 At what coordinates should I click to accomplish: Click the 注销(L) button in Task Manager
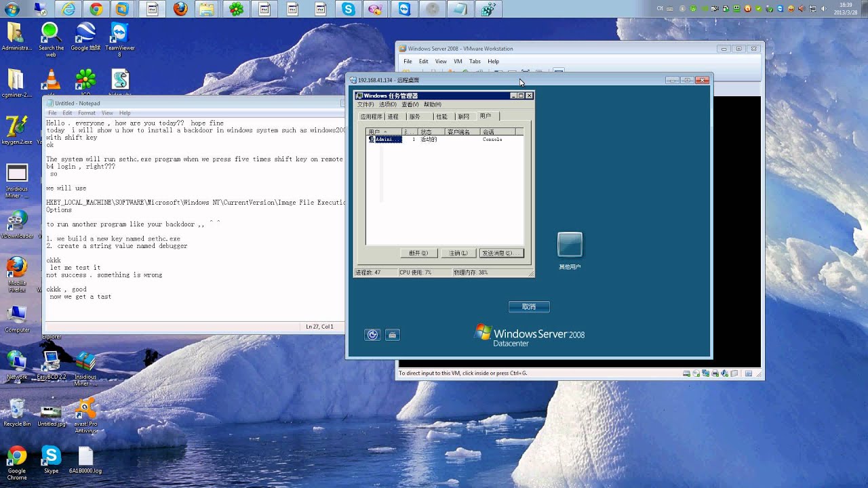458,253
